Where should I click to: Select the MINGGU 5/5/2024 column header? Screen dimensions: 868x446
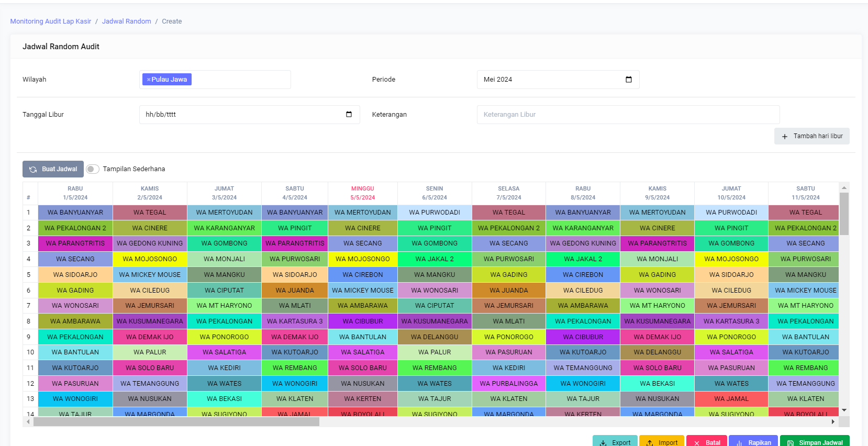point(362,193)
